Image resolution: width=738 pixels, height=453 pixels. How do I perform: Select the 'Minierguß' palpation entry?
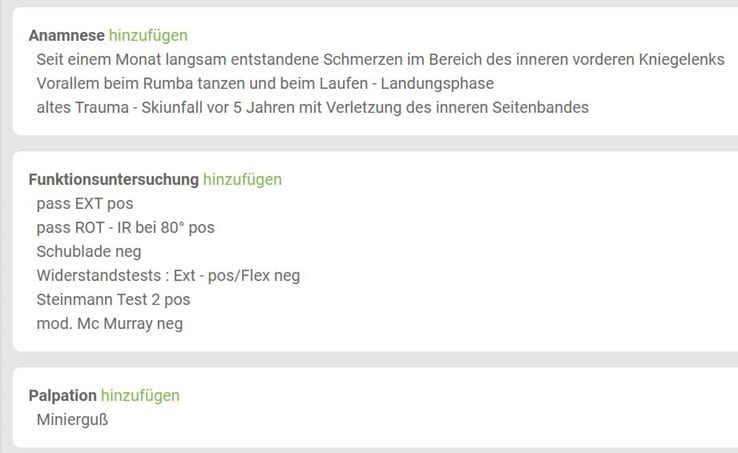tap(72, 420)
